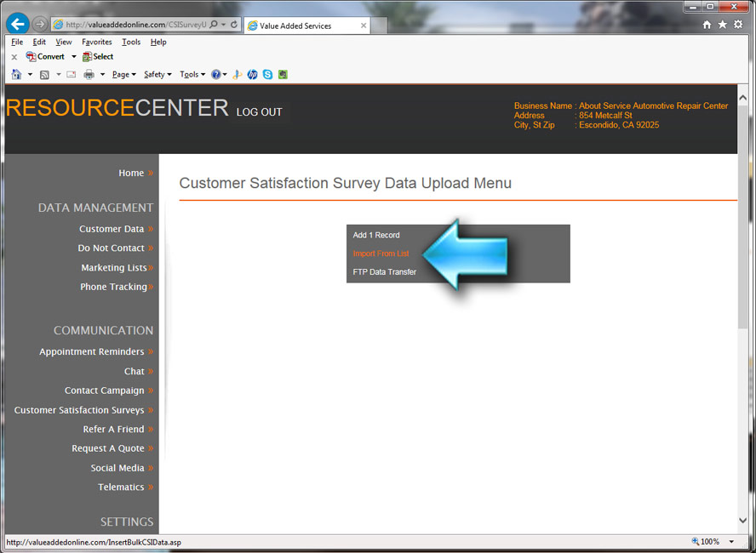
Task: Expand the Safety dropdown menu
Action: click(x=157, y=75)
